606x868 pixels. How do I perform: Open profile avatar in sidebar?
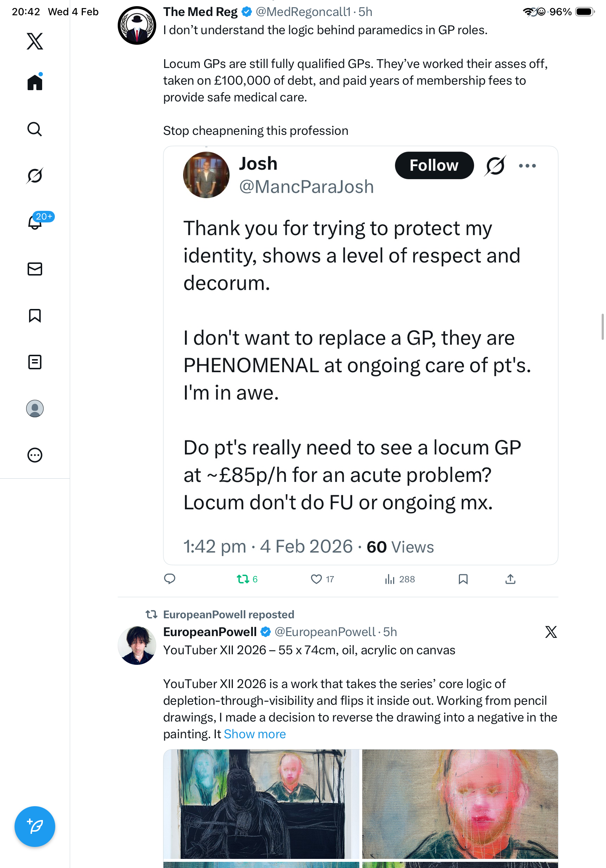35,409
